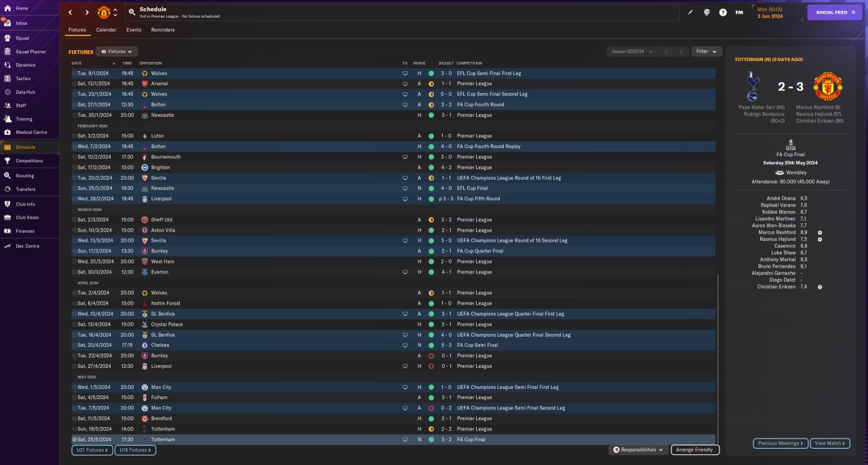
Task: Switch to the Fixtures tab
Action: point(77,30)
